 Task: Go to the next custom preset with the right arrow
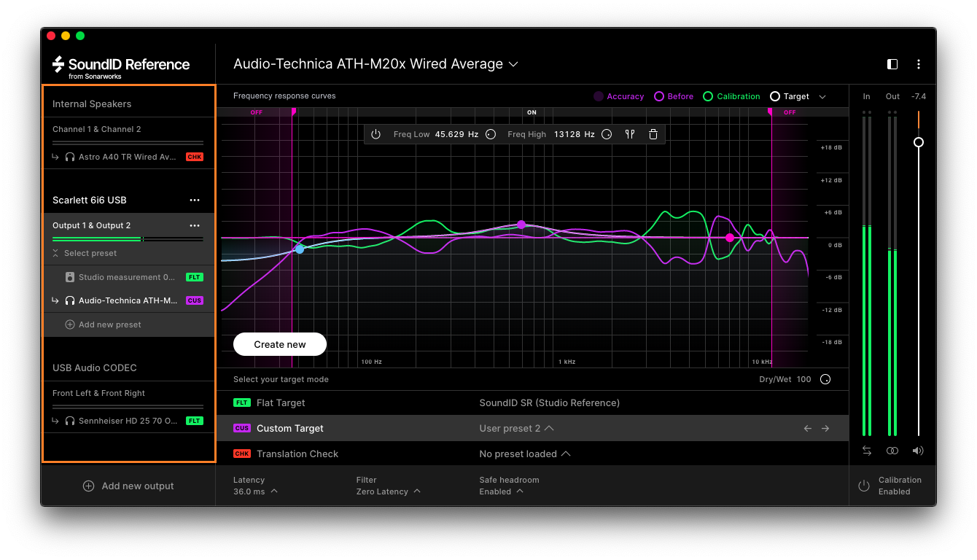click(825, 429)
